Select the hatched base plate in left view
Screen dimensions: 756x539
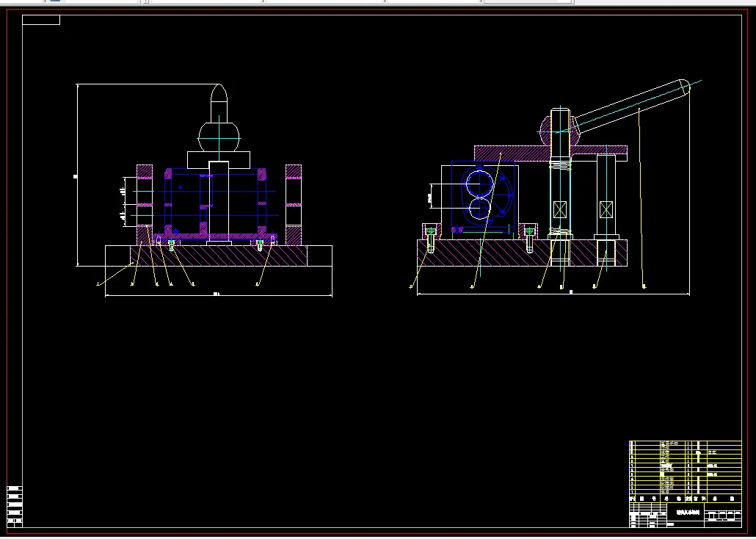coord(219,256)
